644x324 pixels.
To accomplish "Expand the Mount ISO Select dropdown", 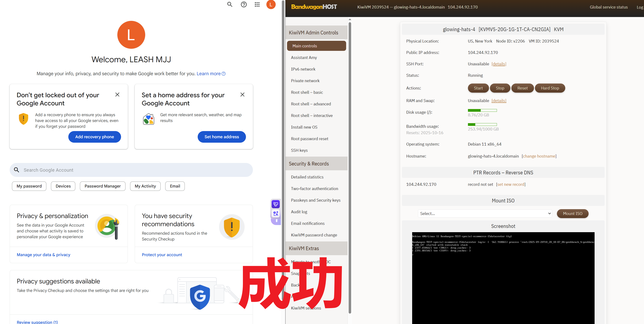I will click(485, 214).
